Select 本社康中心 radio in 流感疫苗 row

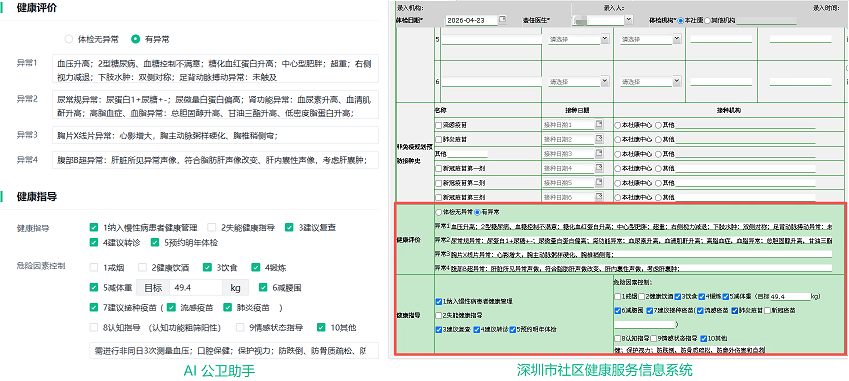(618, 125)
